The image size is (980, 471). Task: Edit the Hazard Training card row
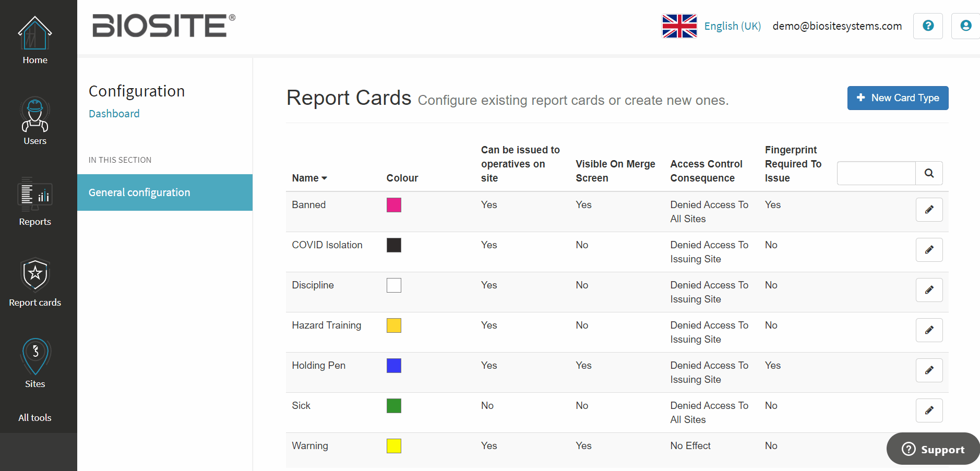(929, 330)
